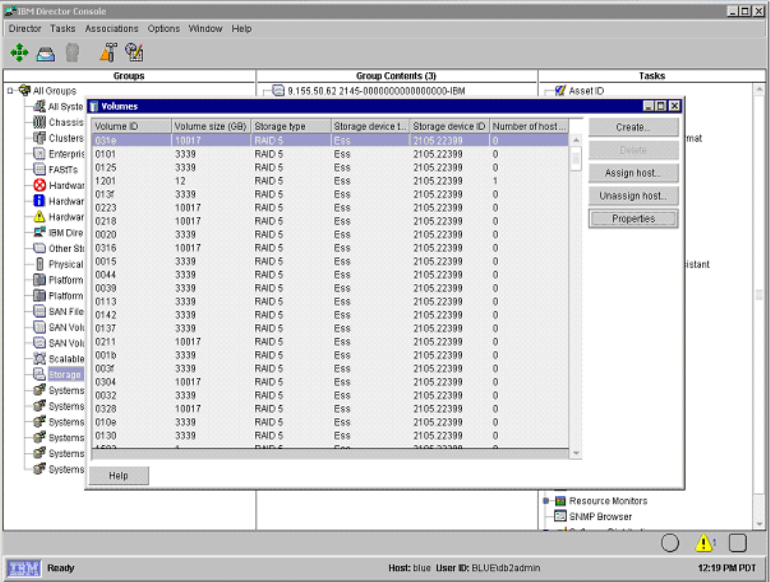Open the Director menu
The width and height of the screenshot is (770, 582).
tap(25, 28)
